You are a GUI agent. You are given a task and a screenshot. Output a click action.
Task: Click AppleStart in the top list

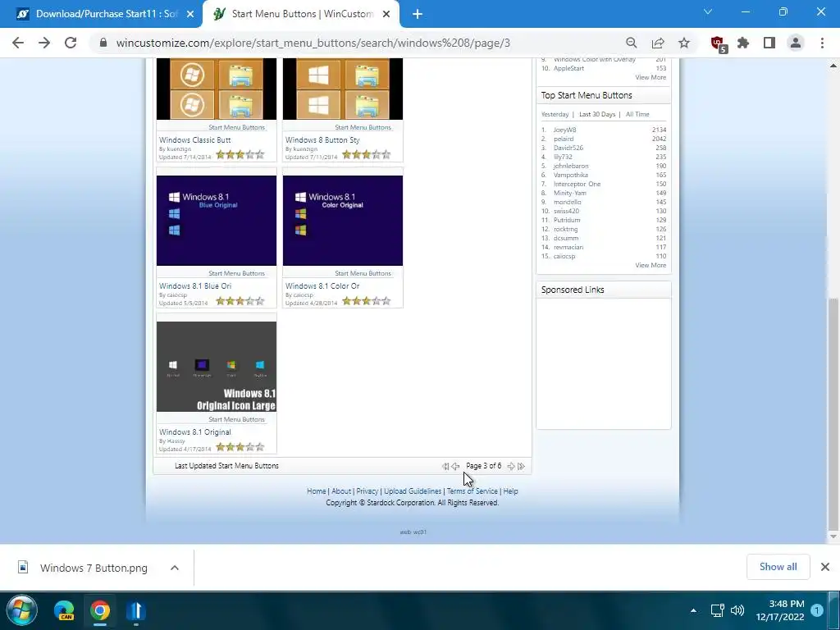pyautogui.click(x=569, y=68)
